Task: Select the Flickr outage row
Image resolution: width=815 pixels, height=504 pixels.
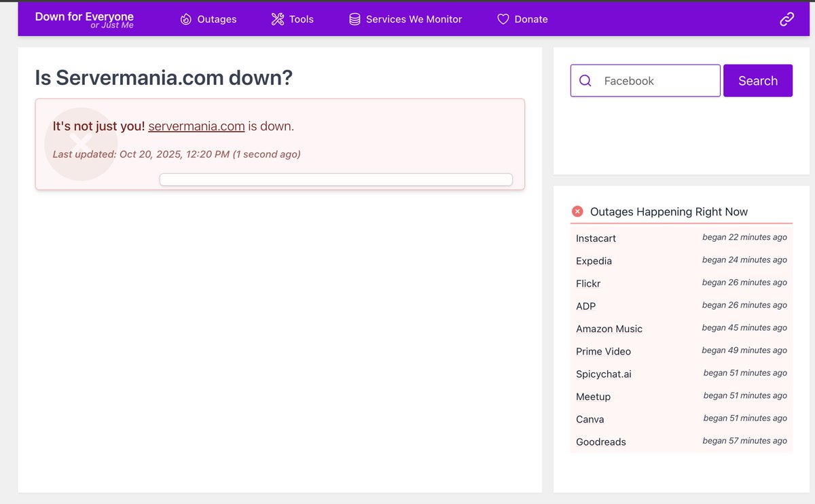Action: click(x=681, y=283)
